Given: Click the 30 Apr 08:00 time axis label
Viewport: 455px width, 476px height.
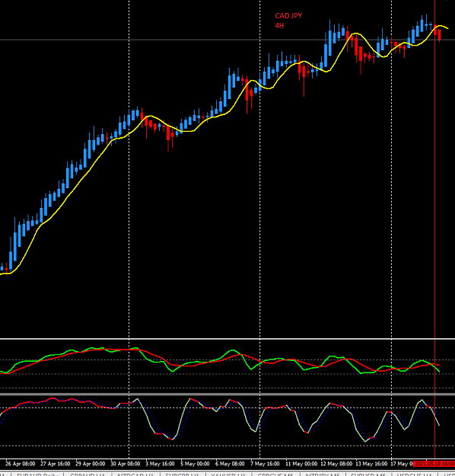Looking at the screenshot, I should tap(125, 464).
